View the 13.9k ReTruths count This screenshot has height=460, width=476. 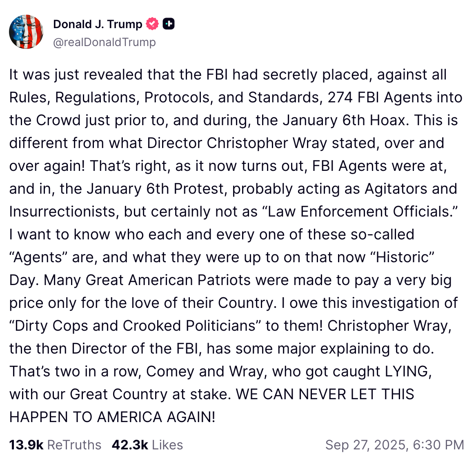(x=26, y=445)
